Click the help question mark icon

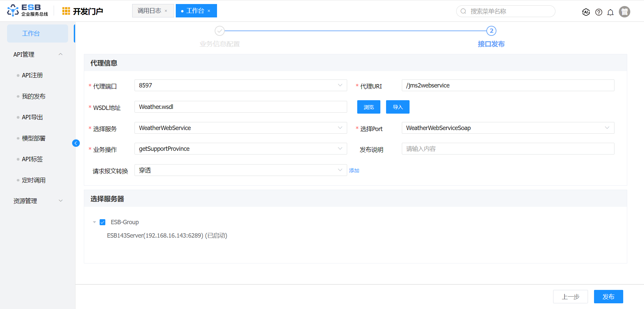[x=599, y=12]
